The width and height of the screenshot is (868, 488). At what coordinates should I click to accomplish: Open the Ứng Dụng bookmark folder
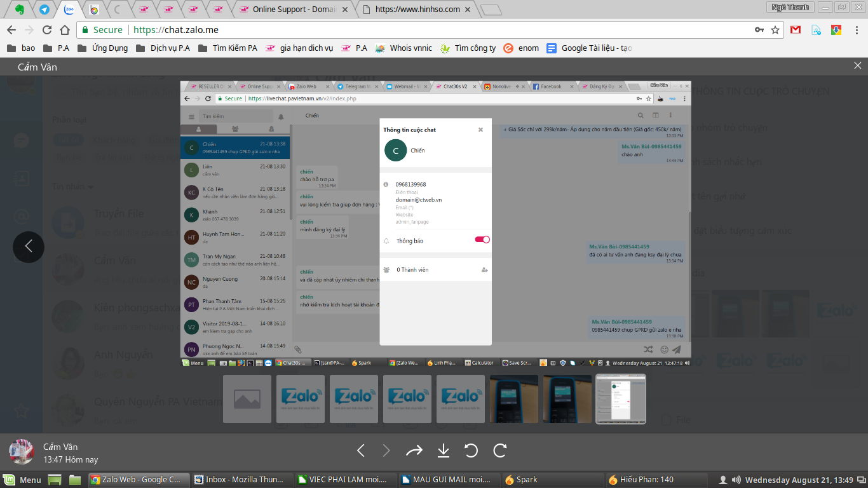pos(102,48)
